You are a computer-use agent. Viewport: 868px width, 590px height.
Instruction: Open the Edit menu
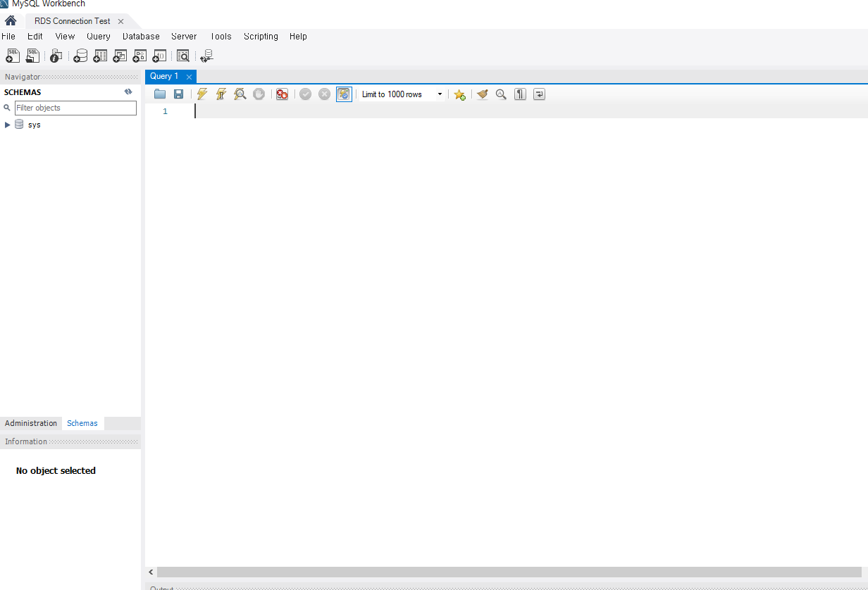tap(35, 37)
